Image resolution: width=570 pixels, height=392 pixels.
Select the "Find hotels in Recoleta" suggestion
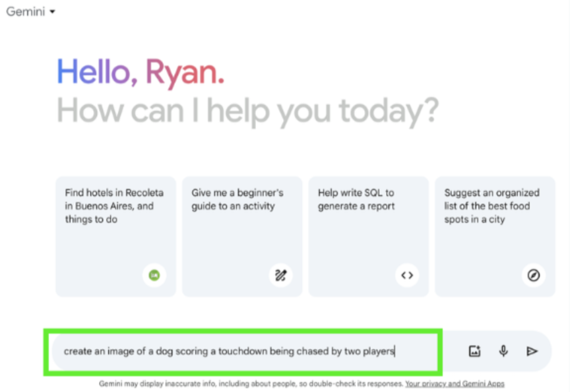[x=114, y=206]
